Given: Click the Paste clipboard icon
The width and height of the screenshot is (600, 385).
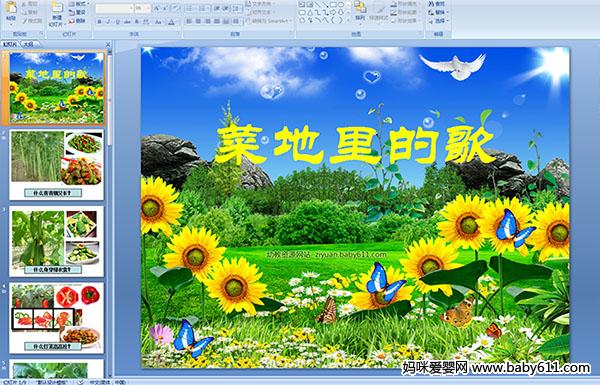Looking at the screenshot, I should (11, 8).
